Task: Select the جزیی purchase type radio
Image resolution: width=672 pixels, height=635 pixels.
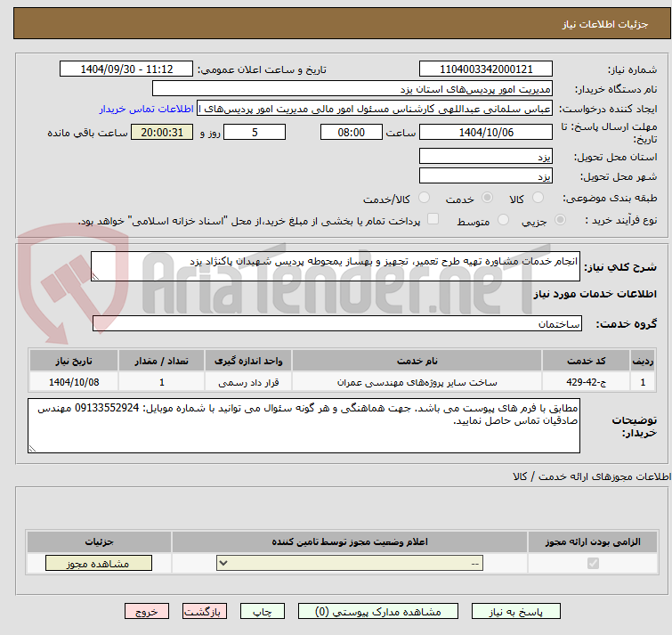Action: 560,220
